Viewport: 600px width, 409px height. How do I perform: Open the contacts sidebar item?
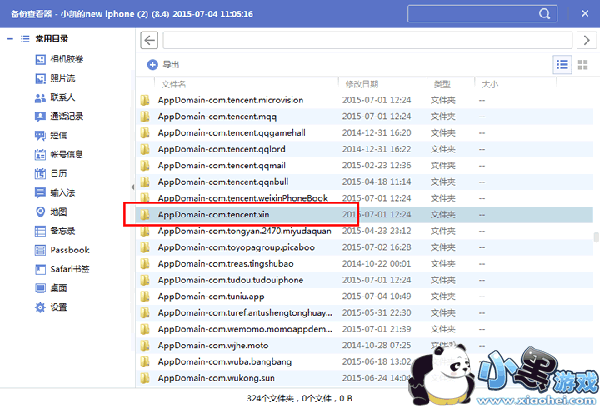click(55, 97)
